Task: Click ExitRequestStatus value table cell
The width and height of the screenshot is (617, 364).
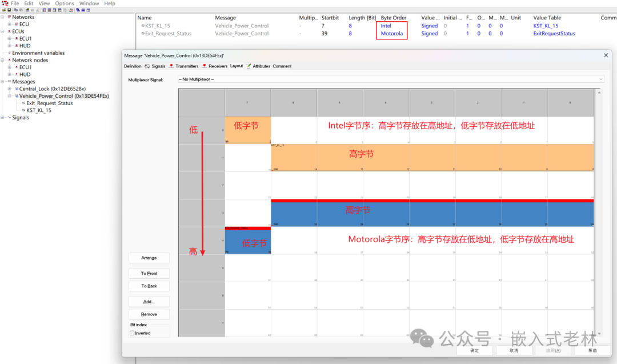Action: coord(554,34)
